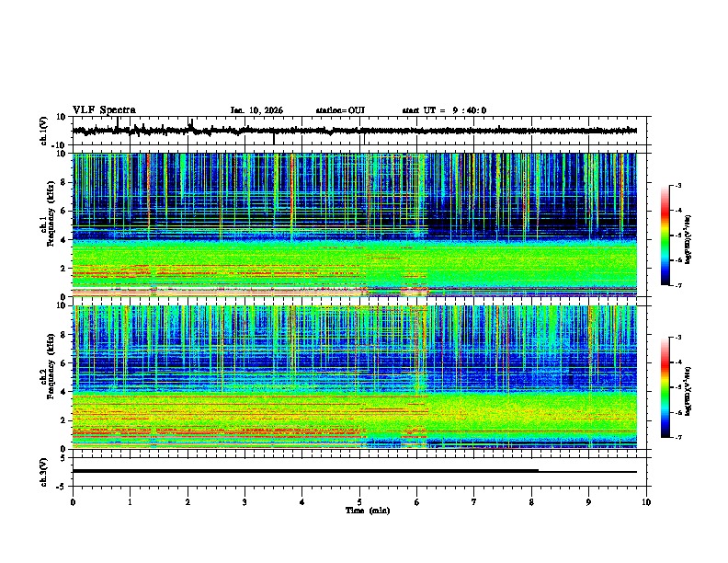Screen dimensions: 728x563
Task: Click the ch.2 frequency axis "2" tick label
Action: click(63, 420)
